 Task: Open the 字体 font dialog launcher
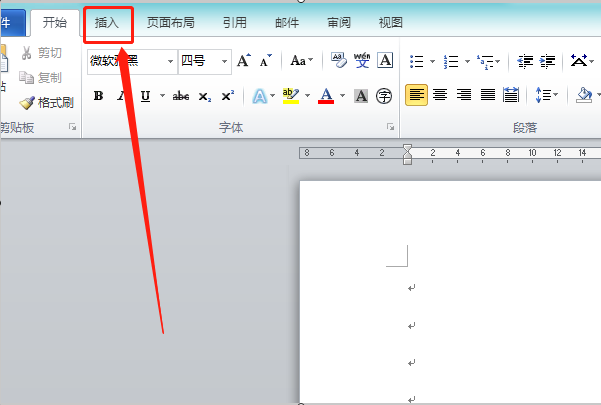point(390,127)
